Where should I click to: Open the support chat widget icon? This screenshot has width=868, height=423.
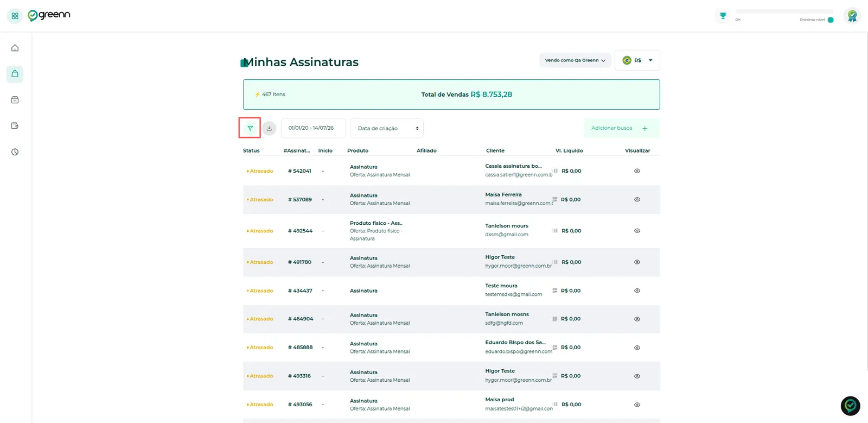[x=850, y=406]
